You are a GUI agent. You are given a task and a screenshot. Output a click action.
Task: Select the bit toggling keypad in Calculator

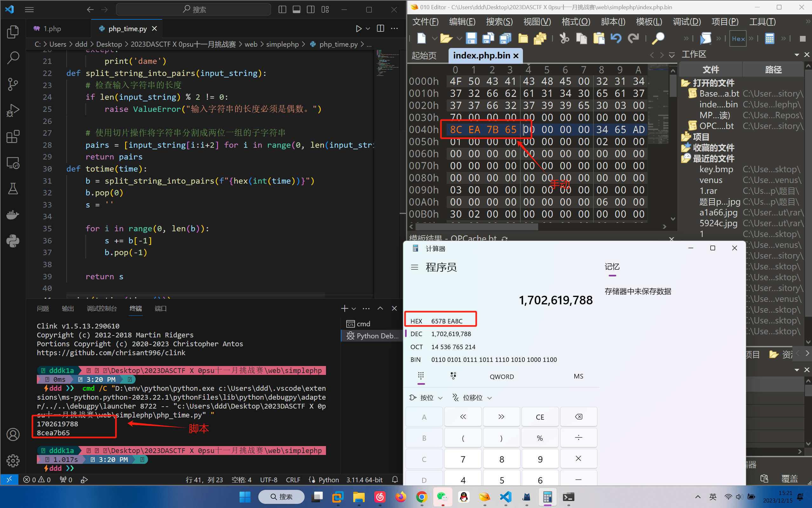[453, 376]
